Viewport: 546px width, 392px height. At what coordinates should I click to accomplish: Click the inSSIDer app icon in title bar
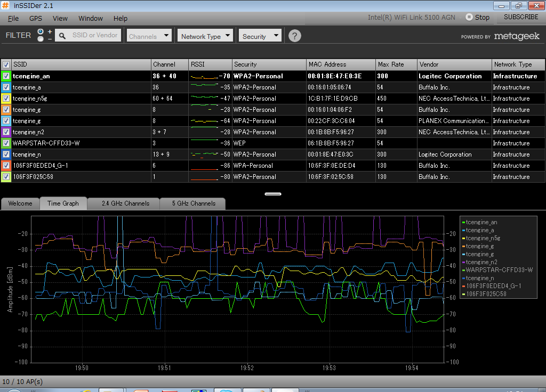point(5,5)
